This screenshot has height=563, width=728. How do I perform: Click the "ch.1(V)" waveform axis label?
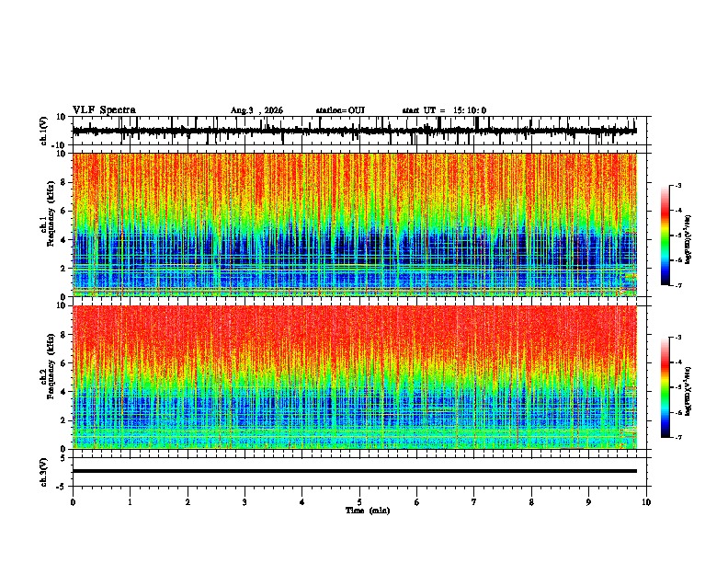(44, 131)
